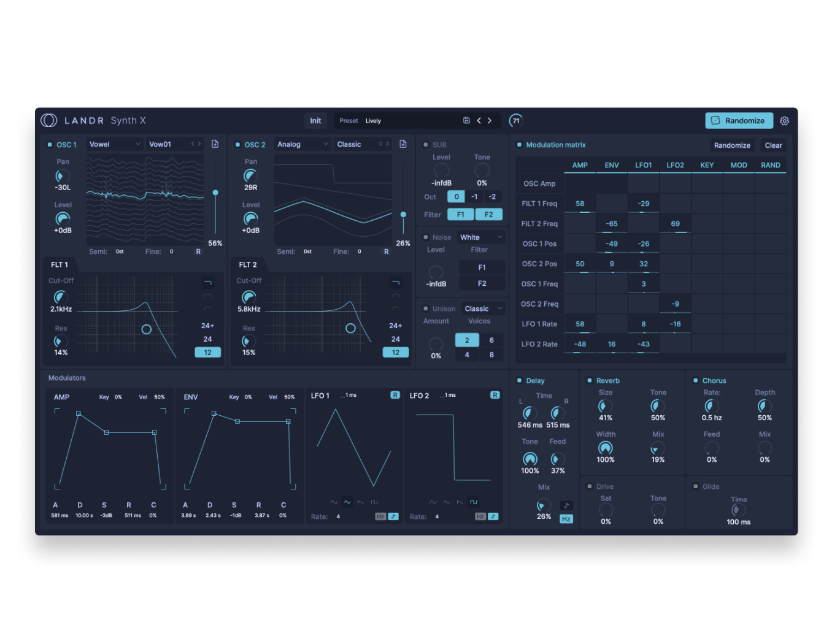Image resolution: width=832 pixels, height=644 pixels.
Task: Toggle LFO 1 retrigger R button
Action: pos(395,395)
